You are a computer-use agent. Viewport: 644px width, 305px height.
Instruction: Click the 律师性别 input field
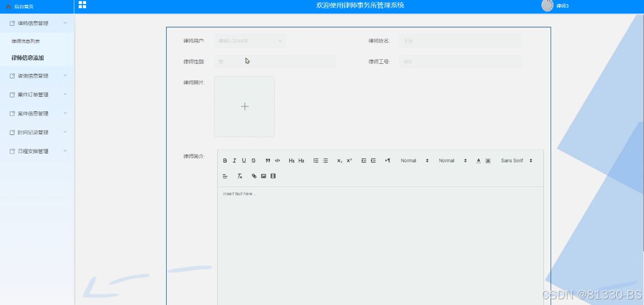[275, 62]
